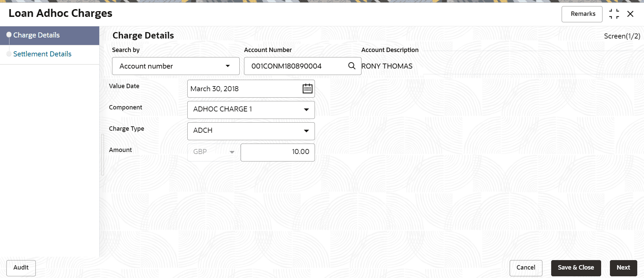The height and width of the screenshot is (278, 644).
Task: Go to the Next screen
Action: tap(623, 268)
